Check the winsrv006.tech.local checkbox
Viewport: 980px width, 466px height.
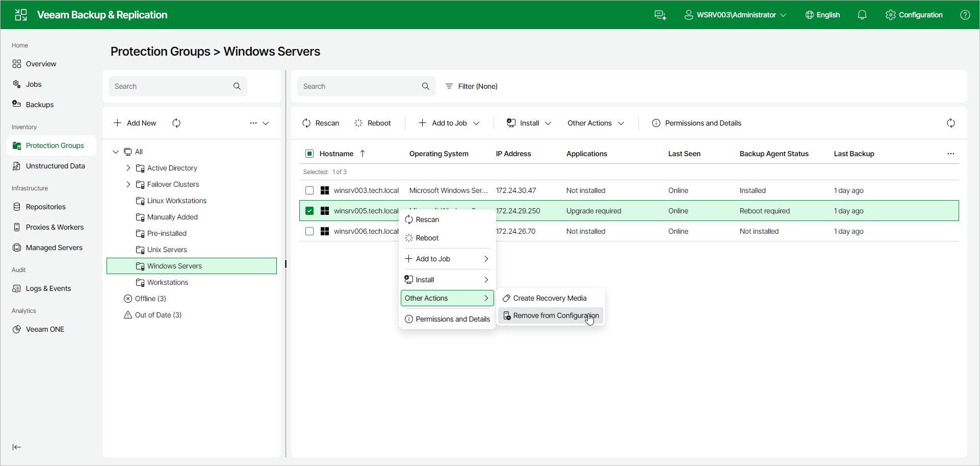coord(310,231)
